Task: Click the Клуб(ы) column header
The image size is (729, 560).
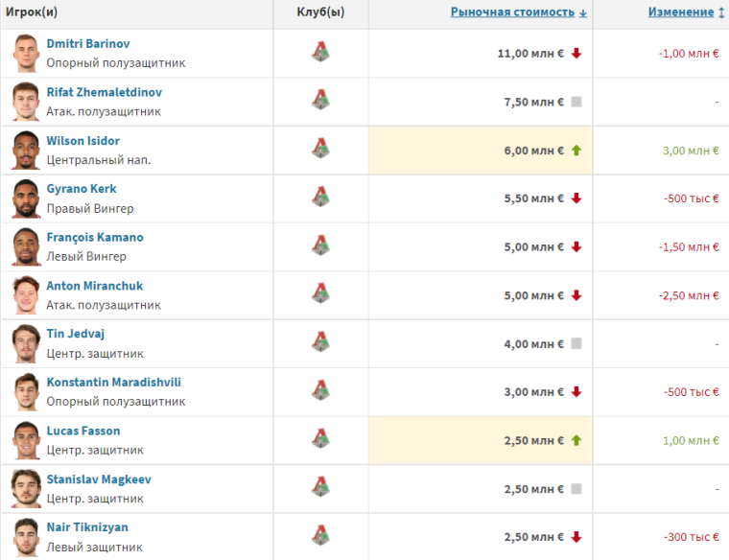Action: tap(320, 12)
